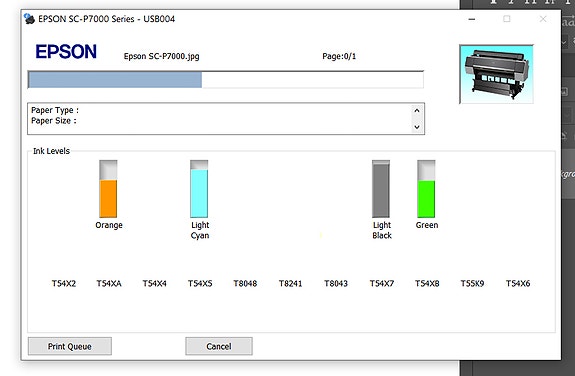Screen dimensions: 575x376
Task: Click the EPSON logo
Action: [66, 52]
